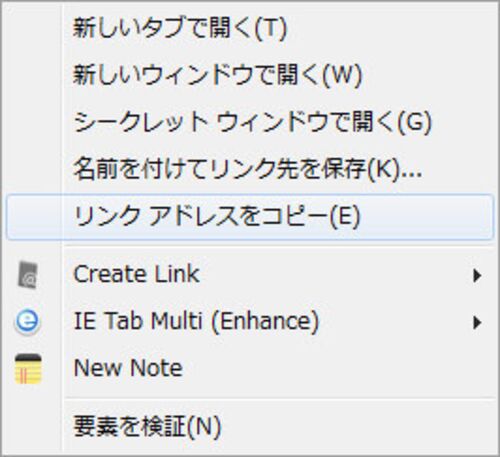Save the link target with the (K) item
The image size is (500, 457).
249,169
